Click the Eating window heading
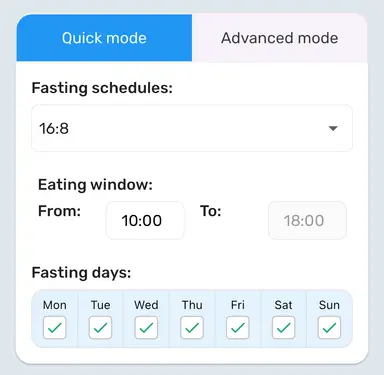The width and height of the screenshot is (384, 375). click(95, 185)
